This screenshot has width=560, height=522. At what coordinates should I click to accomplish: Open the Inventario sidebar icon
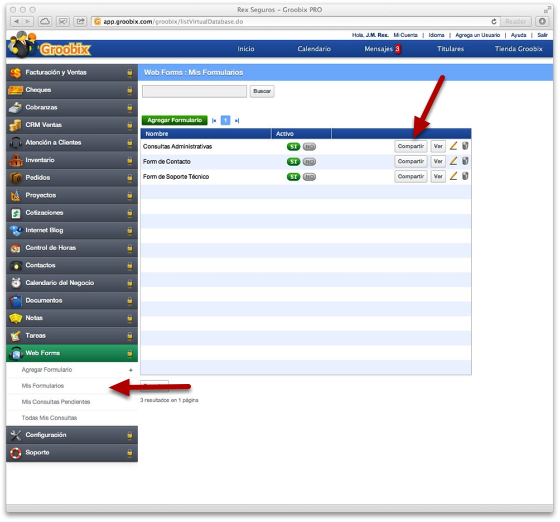point(16,160)
